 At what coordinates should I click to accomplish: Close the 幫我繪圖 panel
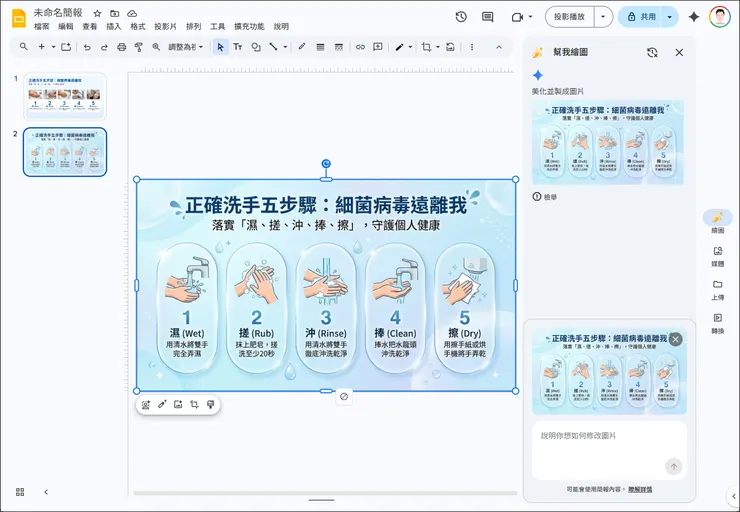tap(679, 52)
